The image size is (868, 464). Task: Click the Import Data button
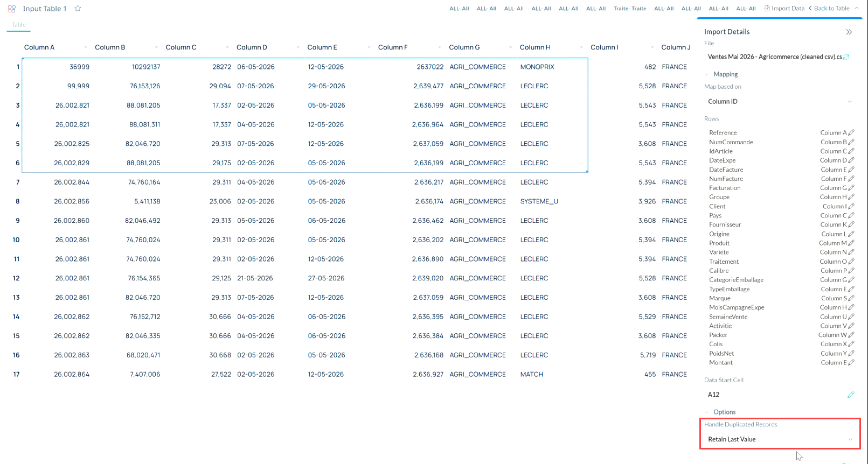pos(784,8)
